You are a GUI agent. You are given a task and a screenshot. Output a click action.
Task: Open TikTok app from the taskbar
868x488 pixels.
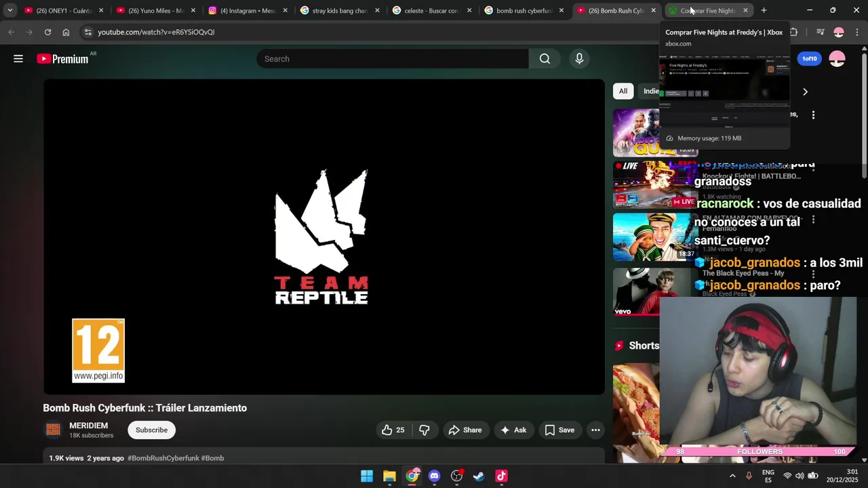pos(501,476)
